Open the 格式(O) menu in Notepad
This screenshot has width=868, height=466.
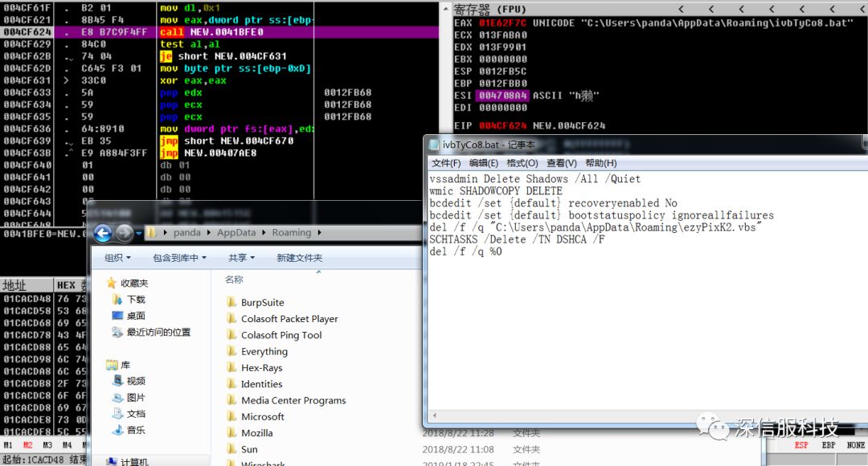pyautogui.click(x=522, y=163)
